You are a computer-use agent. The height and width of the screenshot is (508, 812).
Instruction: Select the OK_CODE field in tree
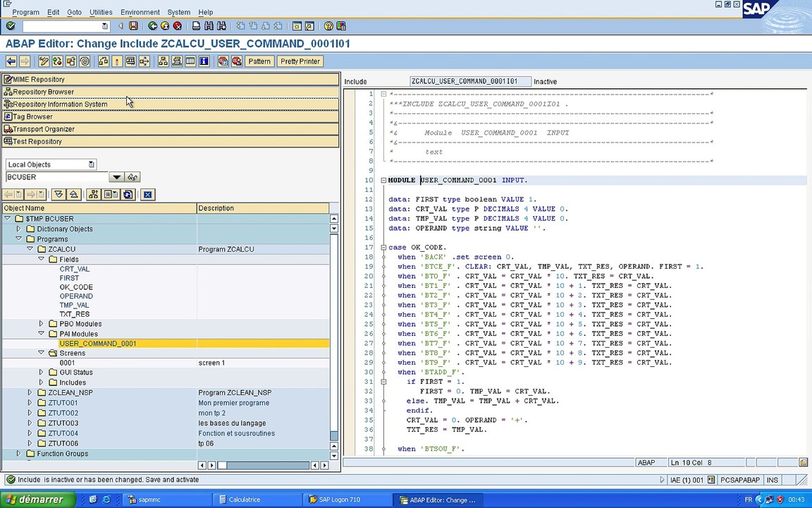[x=76, y=287]
